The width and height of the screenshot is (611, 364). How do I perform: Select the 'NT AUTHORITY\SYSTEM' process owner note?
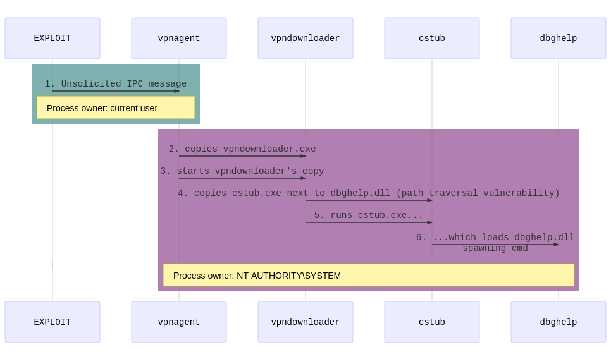(x=369, y=276)
